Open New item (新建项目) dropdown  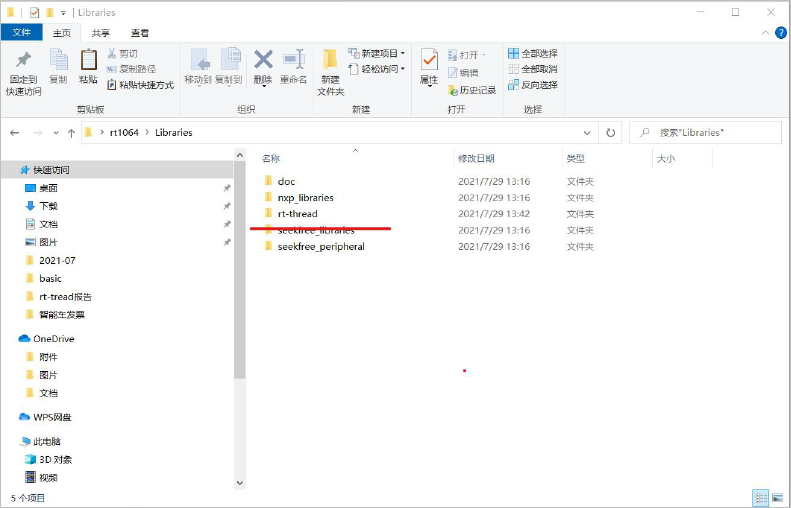376,53
